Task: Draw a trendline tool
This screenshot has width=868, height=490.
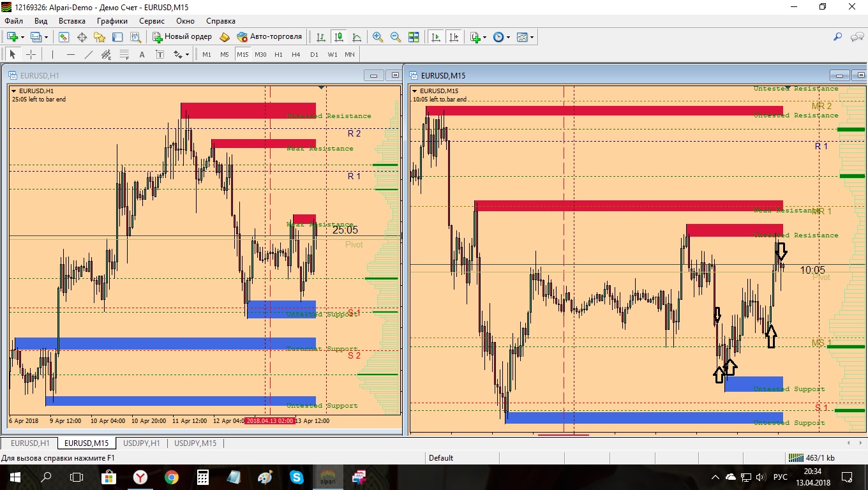Action: 88,54
